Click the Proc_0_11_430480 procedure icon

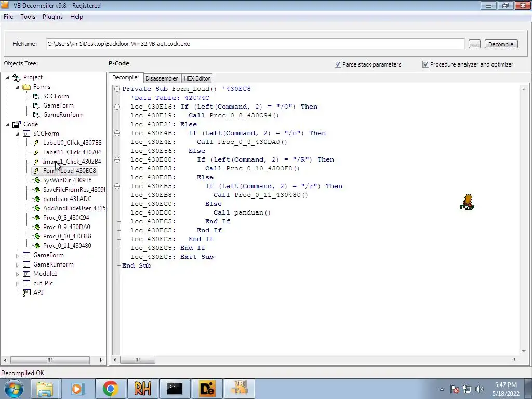click(37, 246)
